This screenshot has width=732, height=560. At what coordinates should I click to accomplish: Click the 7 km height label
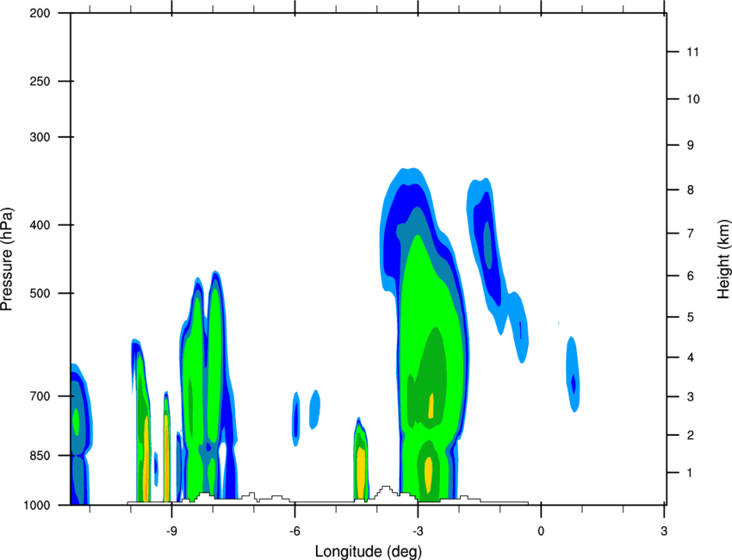pos(691,233)
